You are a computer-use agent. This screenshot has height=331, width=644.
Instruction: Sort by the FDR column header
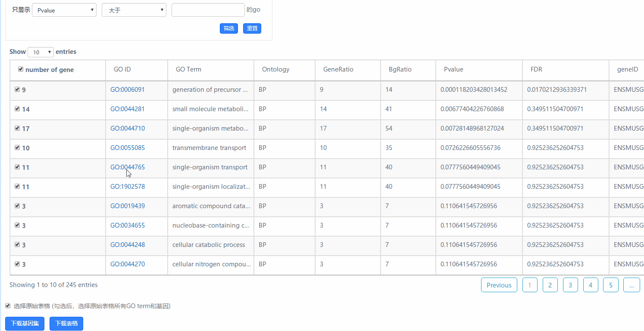pos(566,70)
